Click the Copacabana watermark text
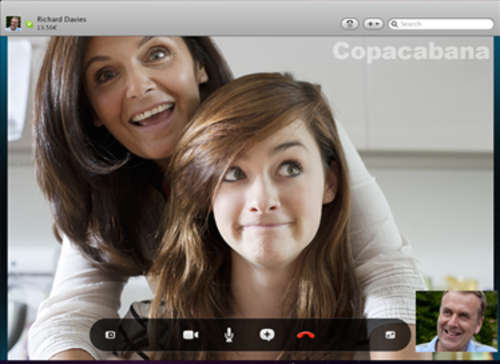 pyautogui.click(x=411, y=51)
